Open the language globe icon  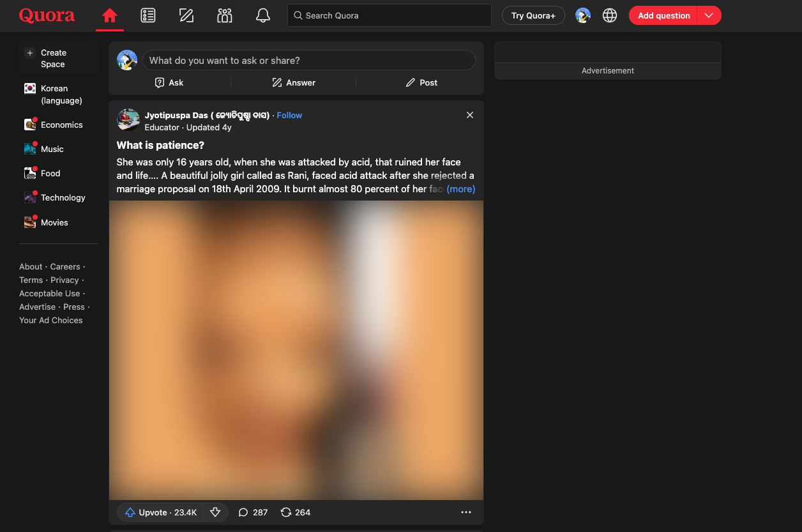pyautogui.click(x=610, y=15)
